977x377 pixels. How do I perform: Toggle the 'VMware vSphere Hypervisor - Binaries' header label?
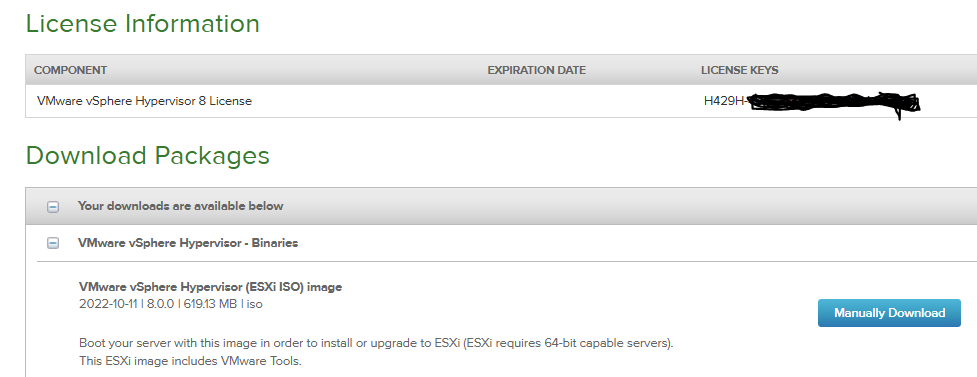point(188,243)
